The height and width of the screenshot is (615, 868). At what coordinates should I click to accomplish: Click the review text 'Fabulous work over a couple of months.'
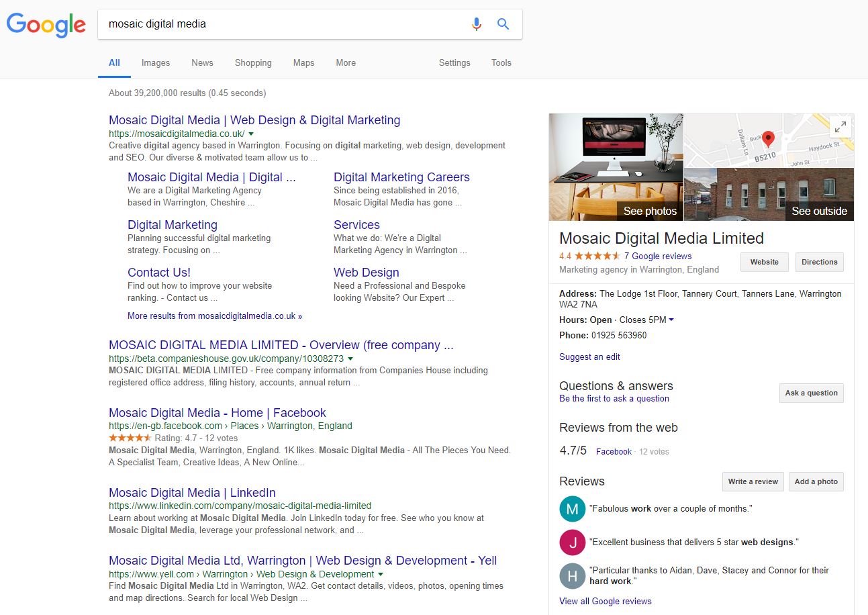(671, 508)
